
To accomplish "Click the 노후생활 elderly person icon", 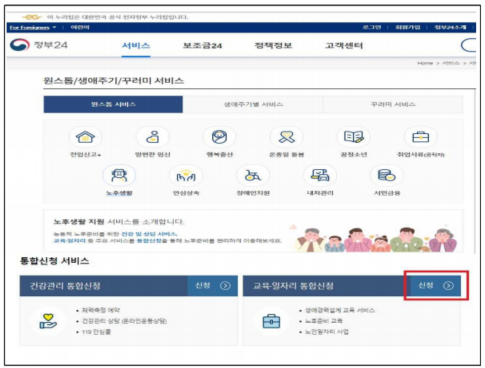I will 119,175.
